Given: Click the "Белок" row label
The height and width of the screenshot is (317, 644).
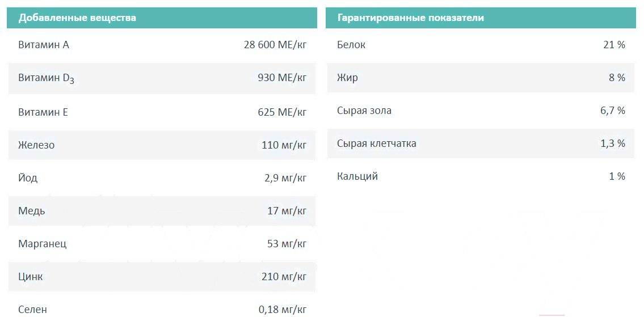Looking at the screenshot, I should pyautogui.click(x=351, y=45).
